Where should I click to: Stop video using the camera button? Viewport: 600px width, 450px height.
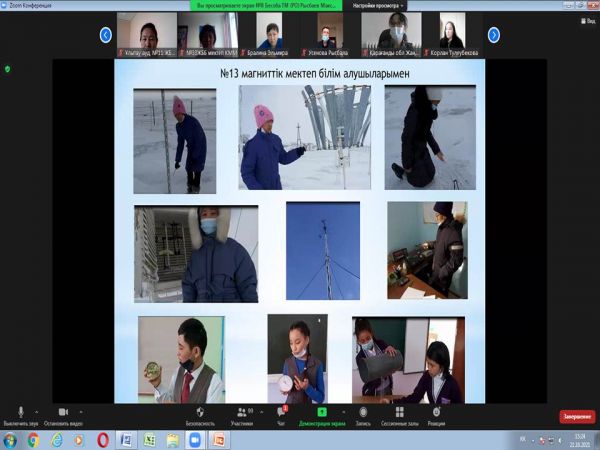point(62,411)
